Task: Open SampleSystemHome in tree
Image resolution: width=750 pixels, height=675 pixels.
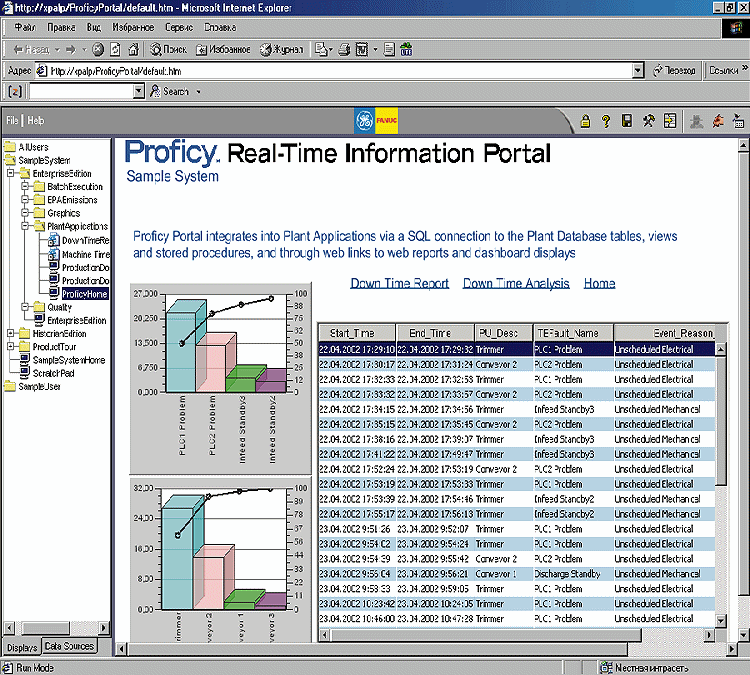Action: 69,360
